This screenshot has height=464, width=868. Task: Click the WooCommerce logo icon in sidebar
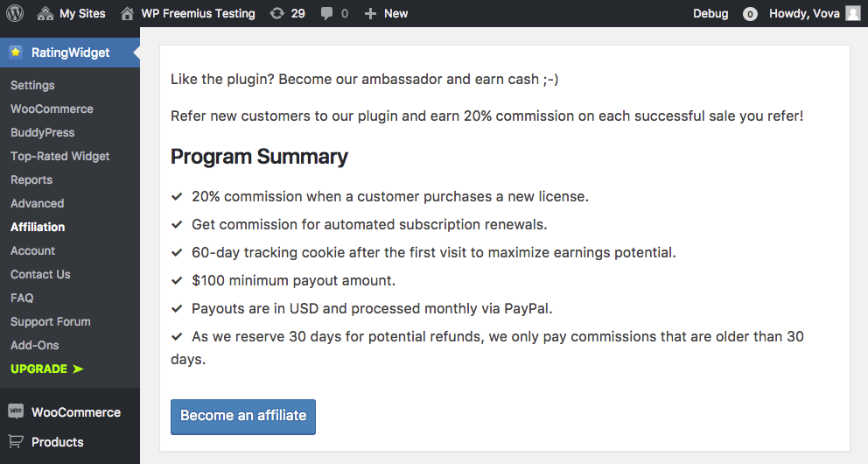pyautogui.click(x=16, y=412)
